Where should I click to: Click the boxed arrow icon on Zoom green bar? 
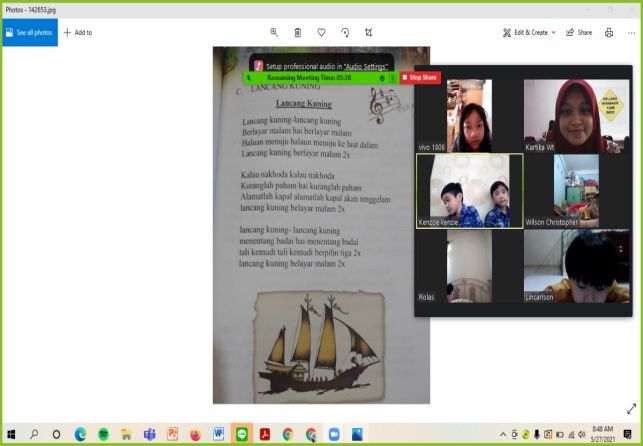(x=392, y=78)
